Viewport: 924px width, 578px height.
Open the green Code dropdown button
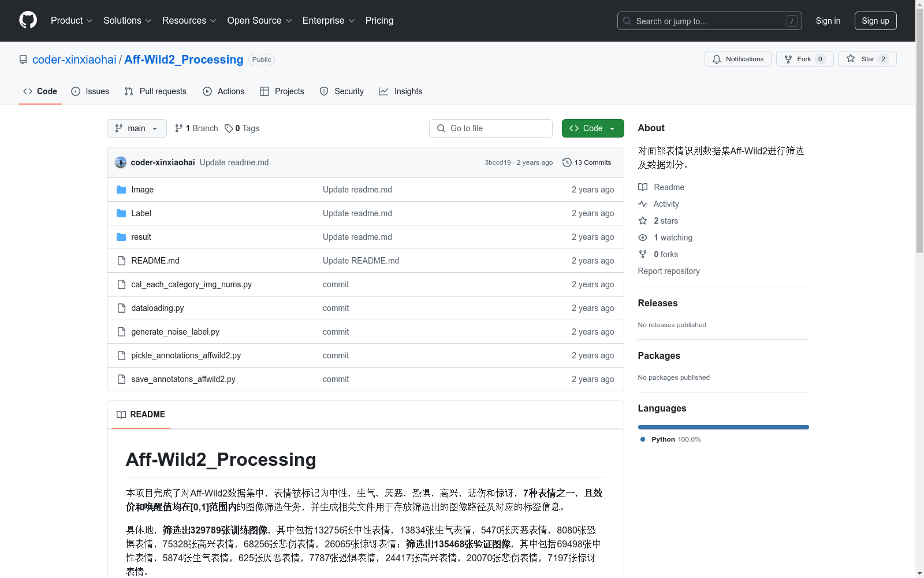tap(593, 128)
